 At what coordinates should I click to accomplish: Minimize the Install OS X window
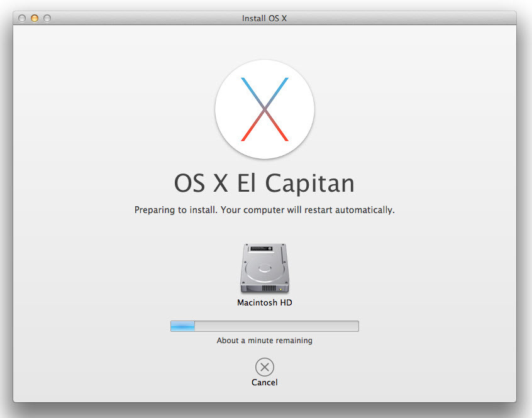[x=35, y=19]
